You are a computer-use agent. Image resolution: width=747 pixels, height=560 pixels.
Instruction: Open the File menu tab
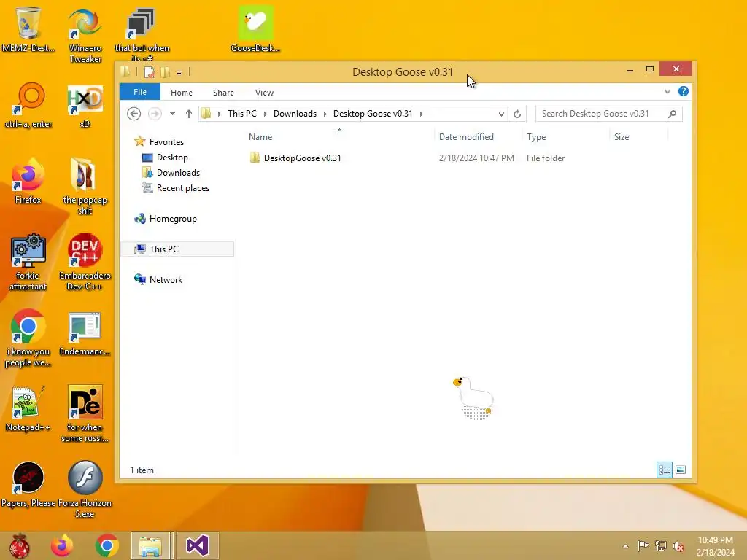click(x=139, y=92)
